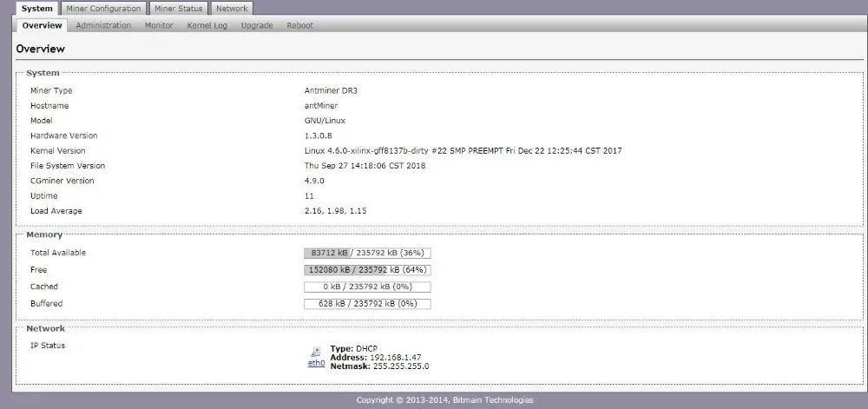Screen dimensions: 868x409
Task: Follow the eth0 link
Action: (x=316, y=364)
